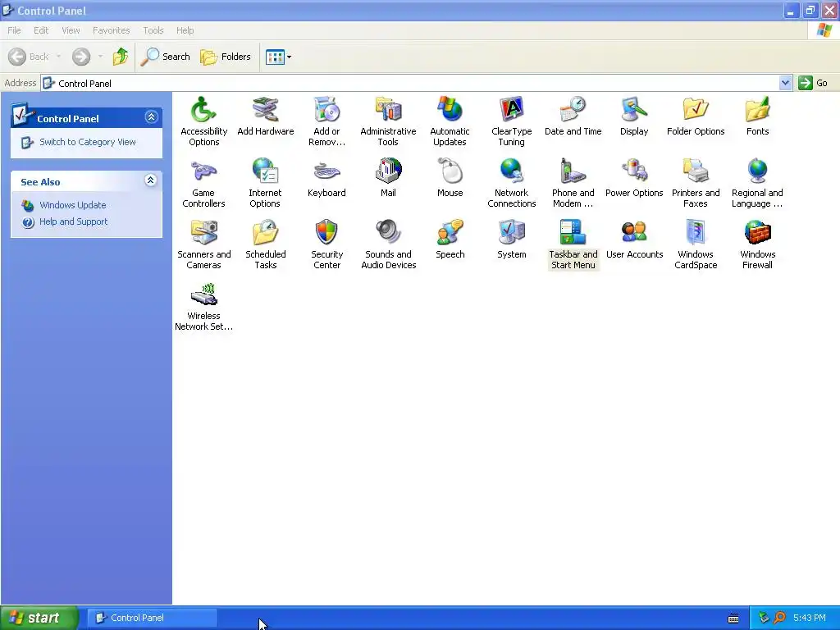The height and width of the screenshot is (630, 840).
Task: Open Internet Options icon
Action: point(265,183)
